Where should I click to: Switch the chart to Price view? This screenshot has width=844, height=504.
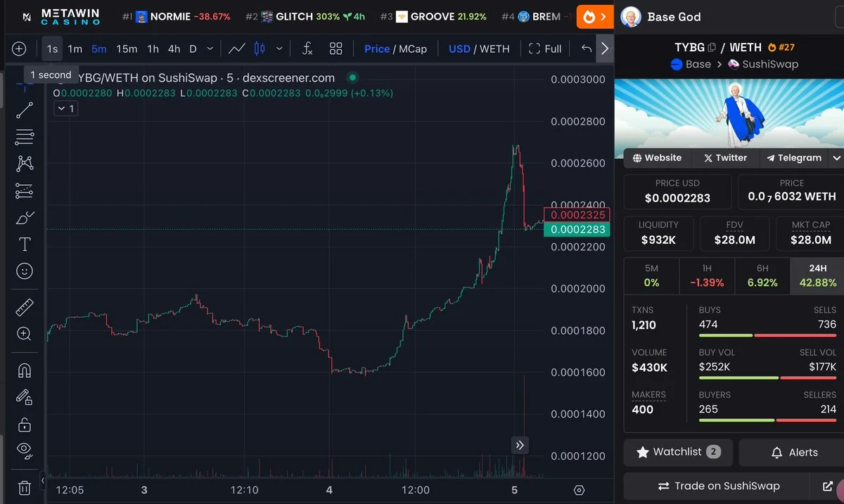tap(377, 49)
